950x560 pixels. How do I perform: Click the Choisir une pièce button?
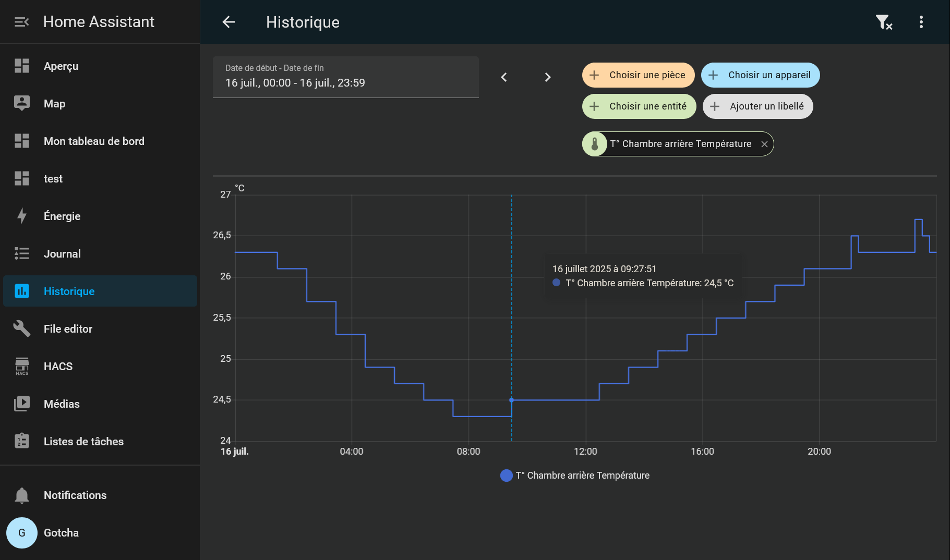point(638,75)
